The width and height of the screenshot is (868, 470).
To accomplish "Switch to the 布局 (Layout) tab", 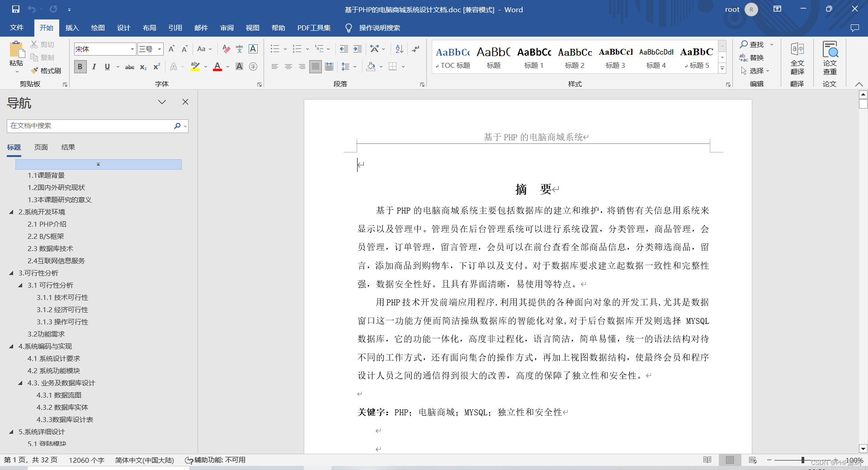I will (149, 28).
